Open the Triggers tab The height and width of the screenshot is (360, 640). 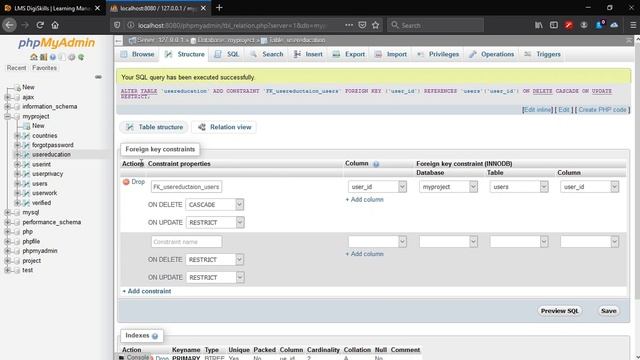coord(542,54)
